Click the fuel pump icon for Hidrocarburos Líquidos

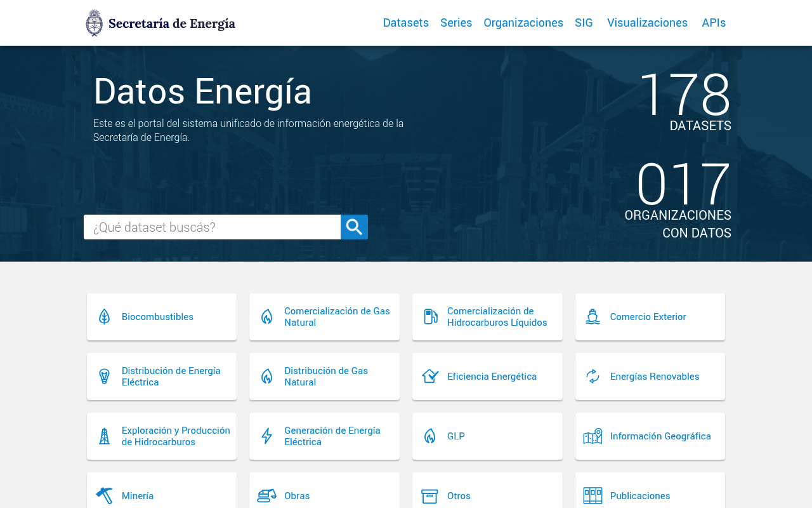point(430,317)
